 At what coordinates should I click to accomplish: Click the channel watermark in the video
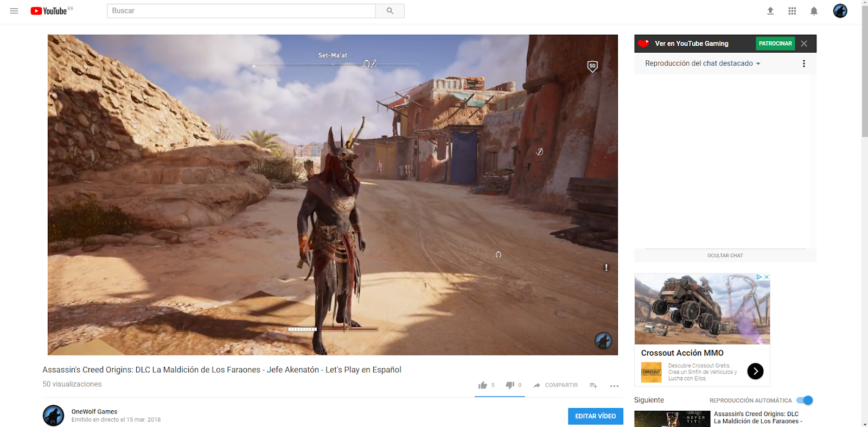click(603, 341)
